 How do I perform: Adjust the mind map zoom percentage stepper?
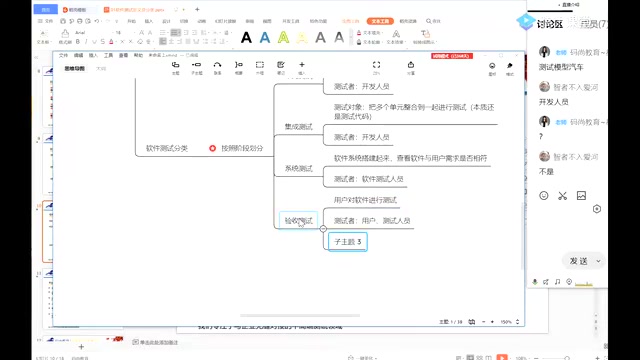(x=518, y=322)
